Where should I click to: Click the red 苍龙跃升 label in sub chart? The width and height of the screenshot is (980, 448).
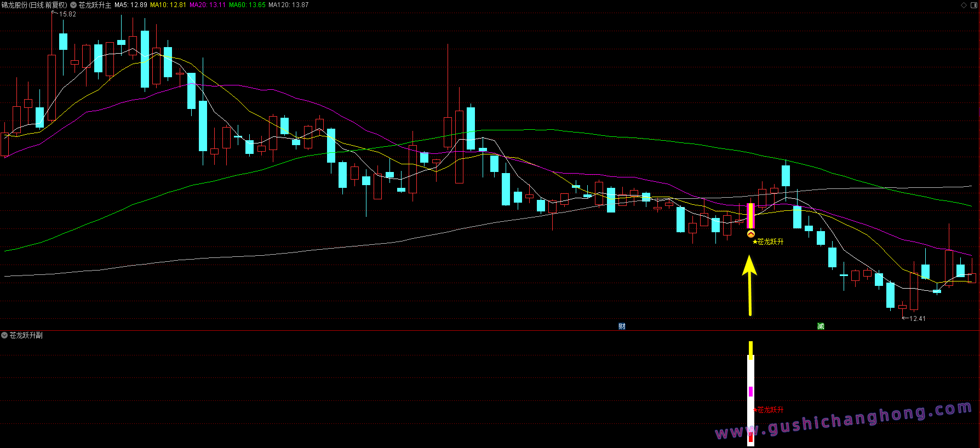pos(769,410)
